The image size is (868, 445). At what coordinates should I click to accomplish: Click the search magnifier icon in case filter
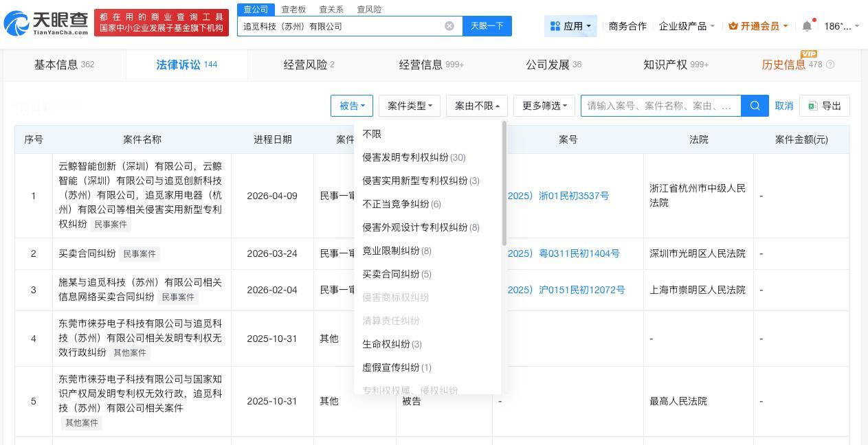pos(755,106)
